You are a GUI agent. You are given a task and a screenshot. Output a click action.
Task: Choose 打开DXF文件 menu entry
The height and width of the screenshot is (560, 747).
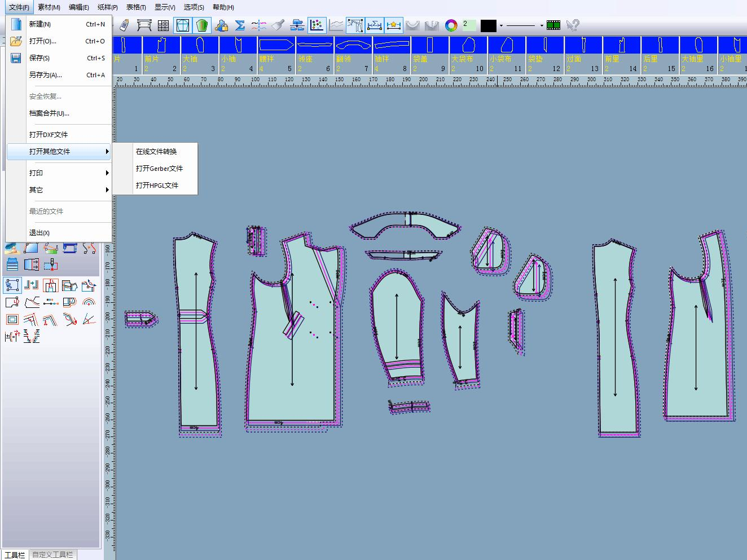[x=59, y=135]
